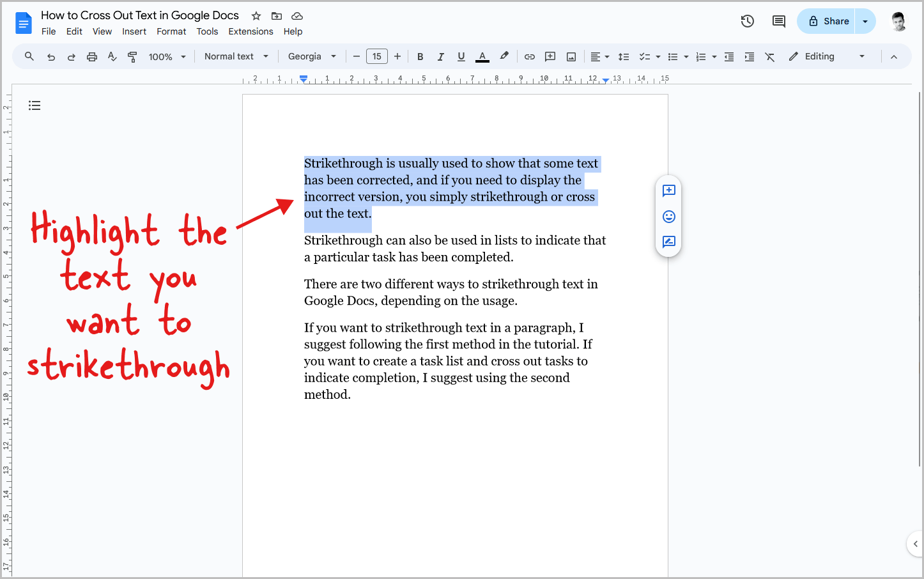Click the left indent ruler marker
The height and width of the screenshot is (579, 924).
click(304, 79)
